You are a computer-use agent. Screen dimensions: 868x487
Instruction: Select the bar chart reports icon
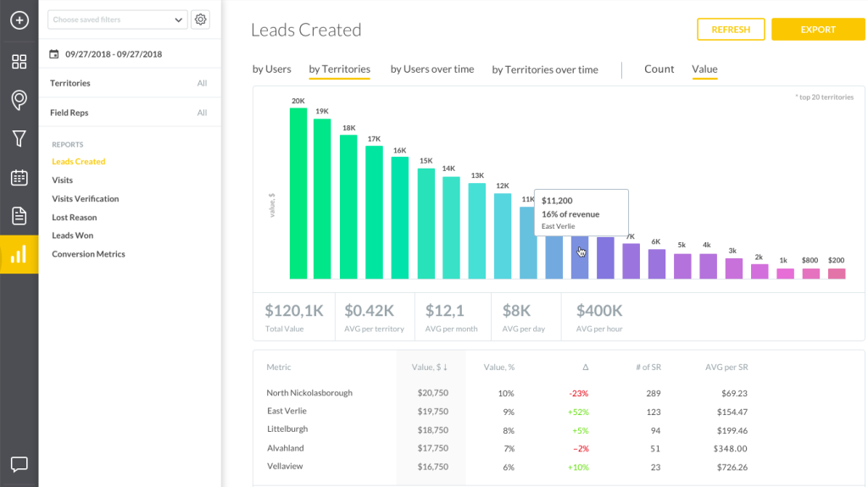coord(19,254)
